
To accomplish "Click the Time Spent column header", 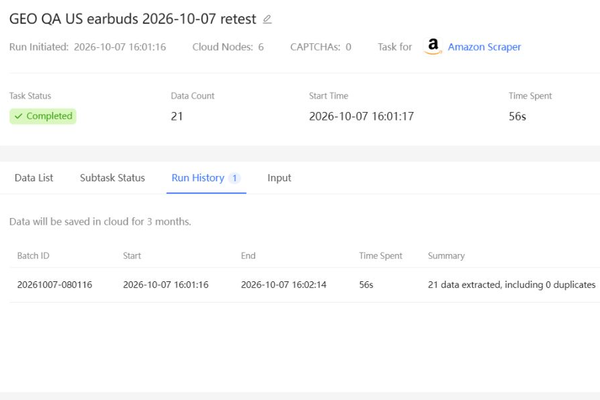I will 381,256.
